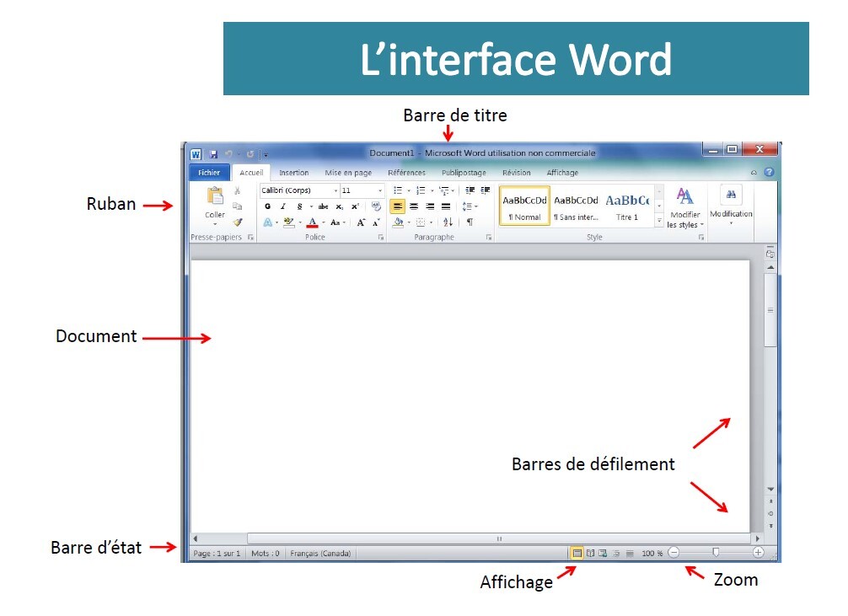The height and width of the screenshot is (616, 848).
Task: Click the Copy icon in Presse-papiers
Action: [x=237, y=206]
